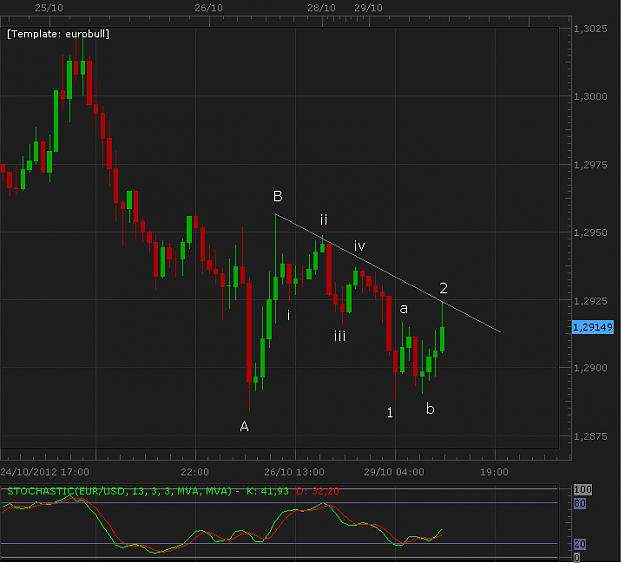Screen dimensions: 625x563
Task: Click the stochastic D: 32,20 value
Action: coord(318,491)
